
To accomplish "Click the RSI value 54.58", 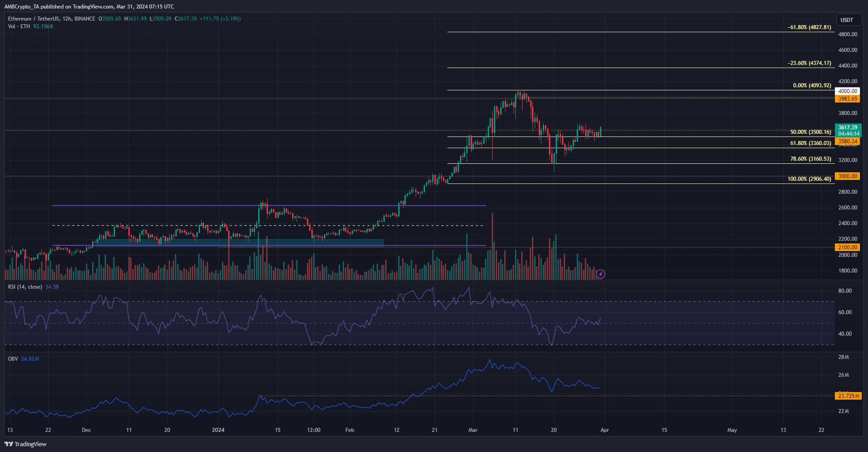I will point(52,287).
